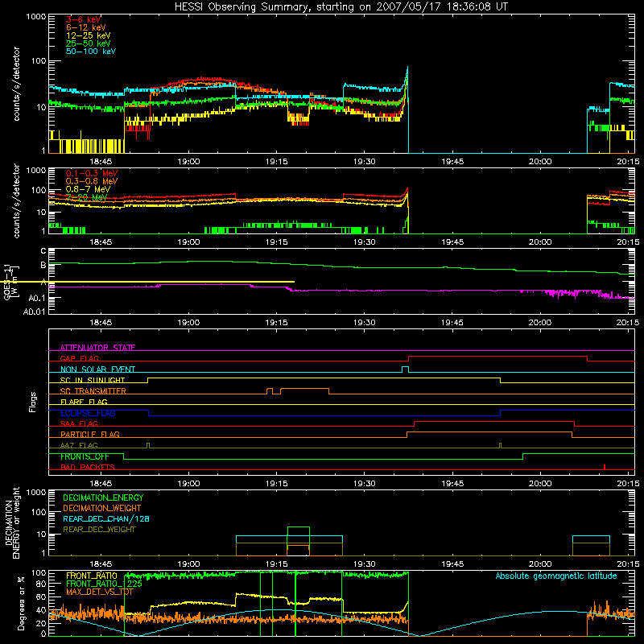
Task: Select the 3-6 keV legend label
Action: point(84,19)
